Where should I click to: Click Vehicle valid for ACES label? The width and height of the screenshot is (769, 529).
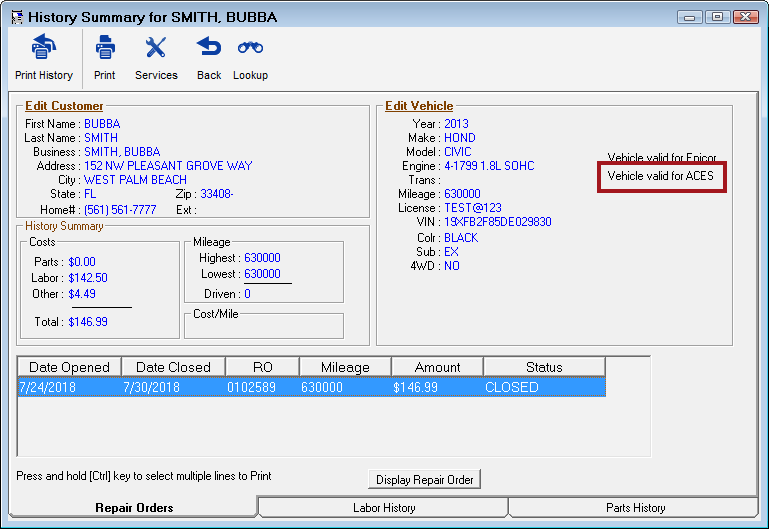click(x=660, y=176)
